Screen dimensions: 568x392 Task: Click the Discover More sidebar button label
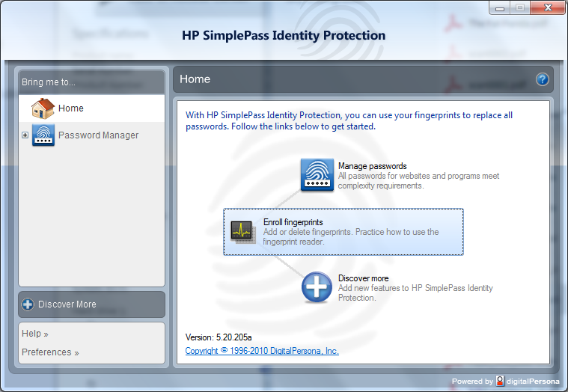tap(67, 304)
